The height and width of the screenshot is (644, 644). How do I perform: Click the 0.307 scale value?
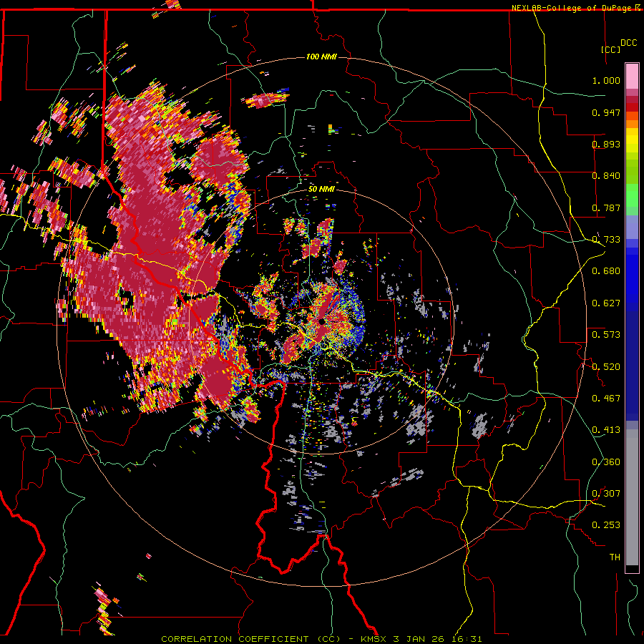[x=606, y=494]
